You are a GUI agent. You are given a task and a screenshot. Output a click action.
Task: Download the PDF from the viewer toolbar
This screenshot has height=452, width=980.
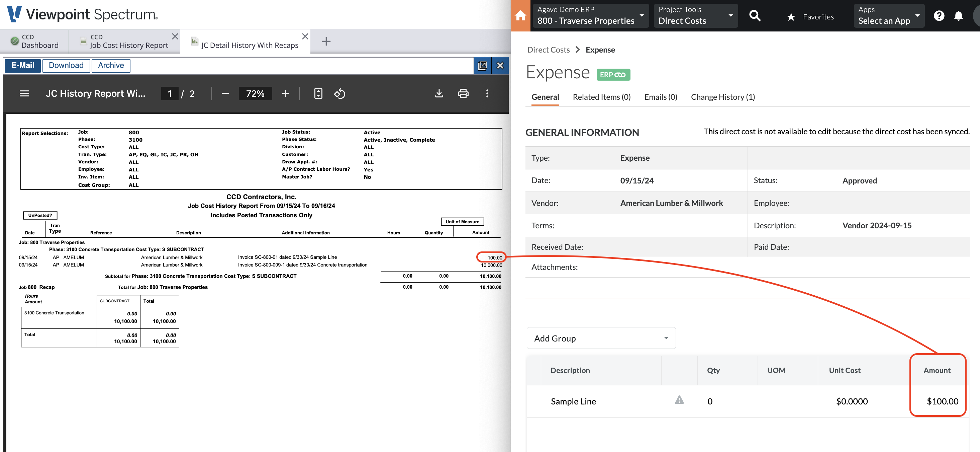(439, 94)
